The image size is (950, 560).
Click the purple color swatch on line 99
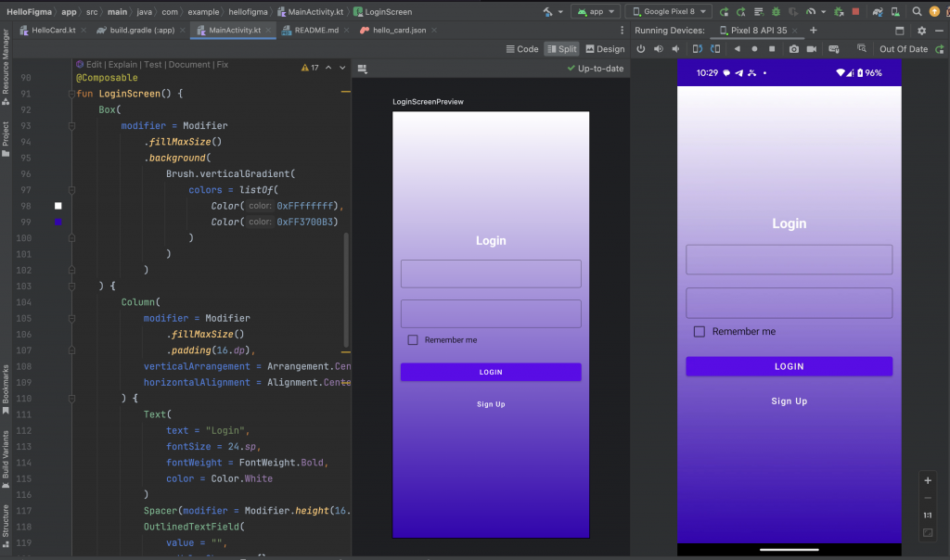pos(58,222)
